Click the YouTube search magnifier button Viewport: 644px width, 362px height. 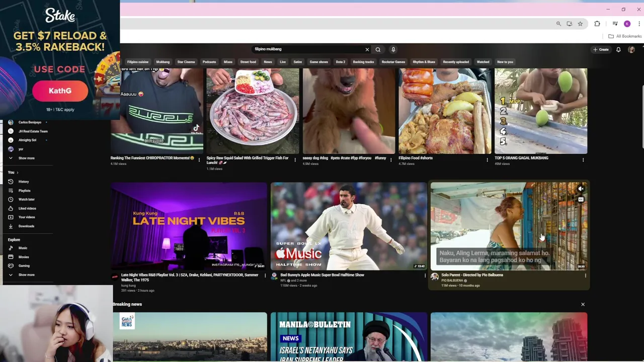(x=378, y=49)
